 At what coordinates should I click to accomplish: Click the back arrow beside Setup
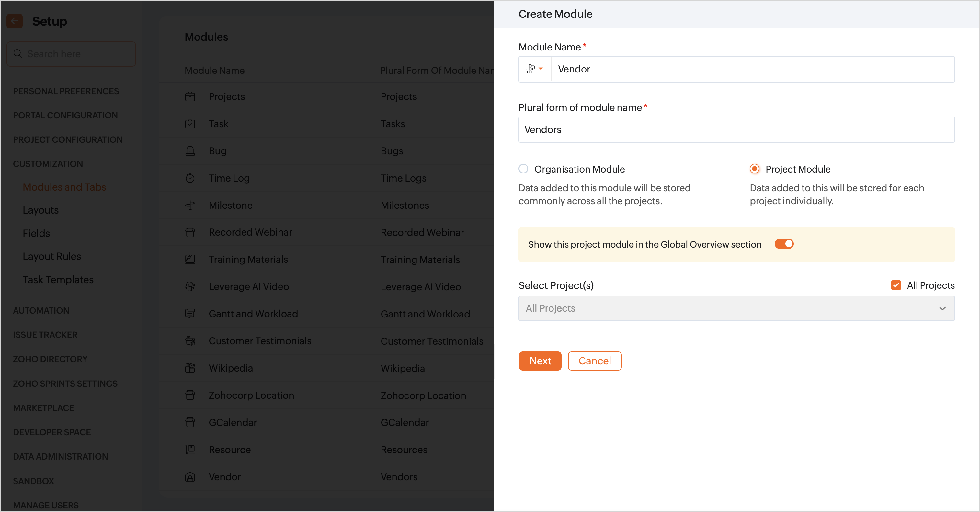pos(15,21)
